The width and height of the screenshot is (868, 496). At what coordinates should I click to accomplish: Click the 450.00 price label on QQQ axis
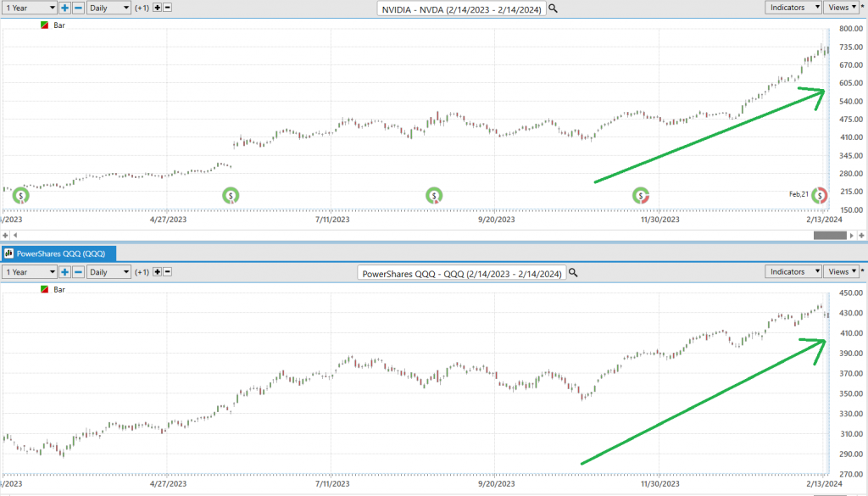pyautogui.click(x=851, y=293)
